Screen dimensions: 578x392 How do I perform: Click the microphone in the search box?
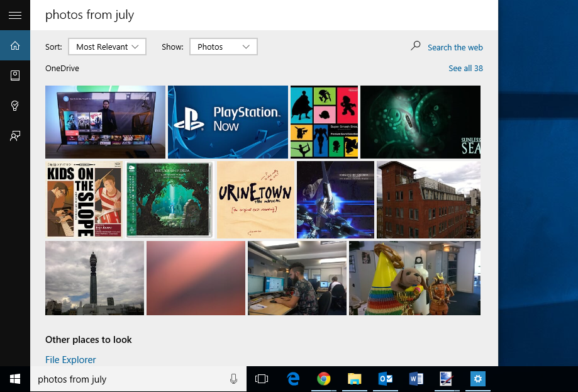[233, 379]
